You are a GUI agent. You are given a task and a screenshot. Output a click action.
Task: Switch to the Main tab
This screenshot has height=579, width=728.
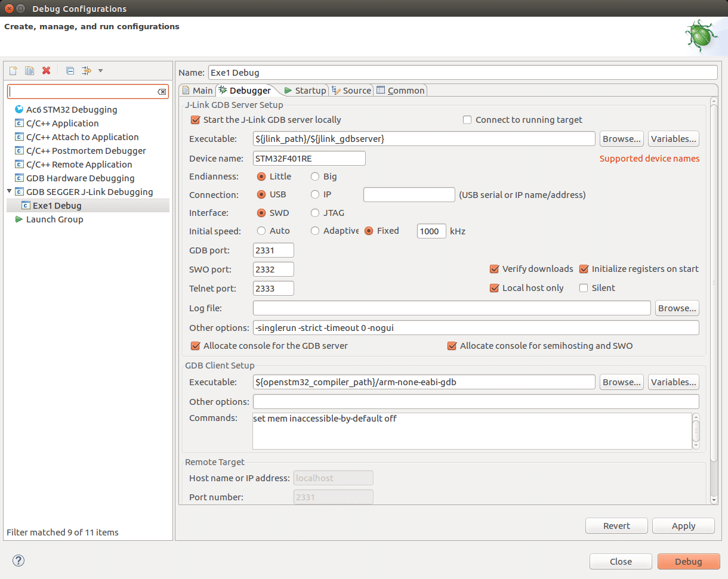pos(197,91)
